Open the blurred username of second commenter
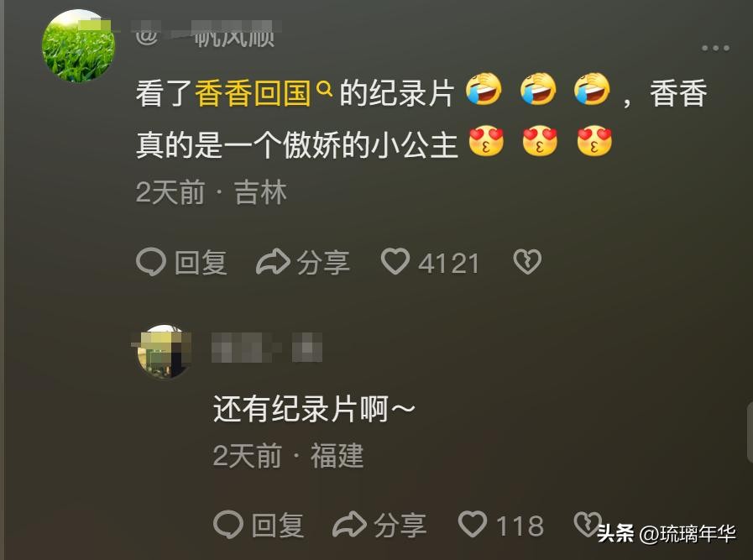This screenshot has width=753, height=560. (x=267, y=348)
